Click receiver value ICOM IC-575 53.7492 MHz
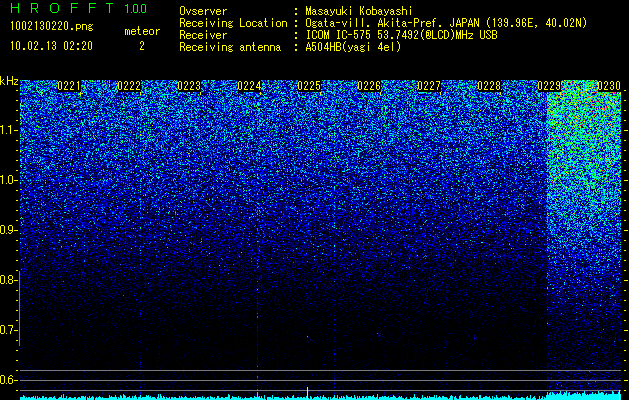 pyautogui.click(x=401, y=35)
